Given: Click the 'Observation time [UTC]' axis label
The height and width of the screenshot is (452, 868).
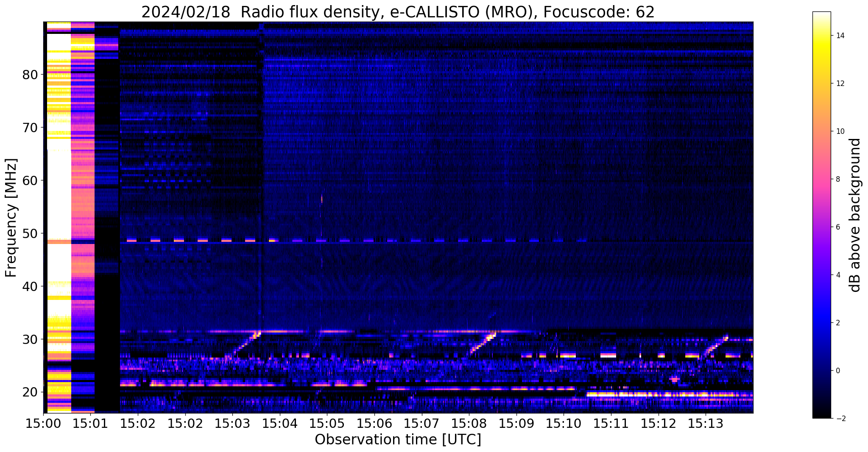Looking at the screenshot, I should pyautogui.click(x=398, y=439).
